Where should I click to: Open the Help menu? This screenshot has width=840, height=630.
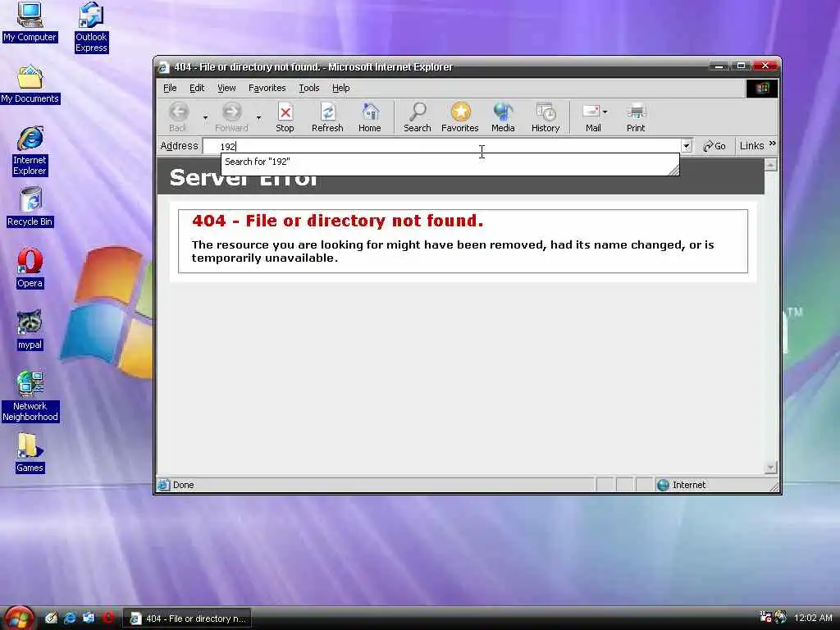coord(340,88)
